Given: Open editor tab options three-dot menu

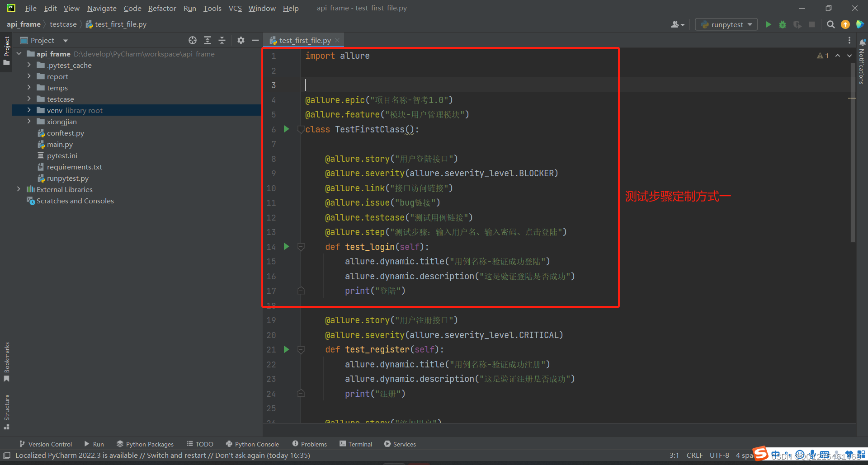Looking at the screenshot, I should tap(849, 40).
